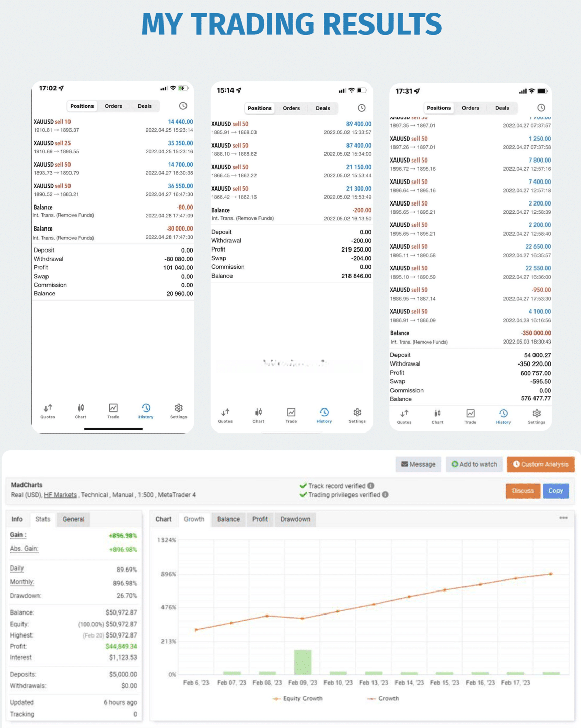Click info icon beside Track record verified

[x=371, y=486]
